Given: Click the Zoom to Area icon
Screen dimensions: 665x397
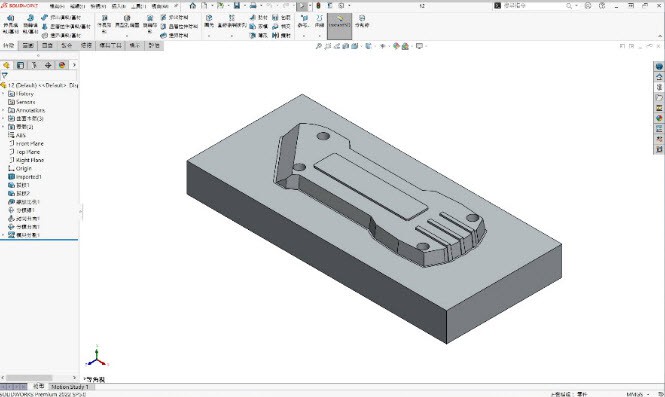Looking at the screenshot, I should pyautogui.click(x=327, y=46).
